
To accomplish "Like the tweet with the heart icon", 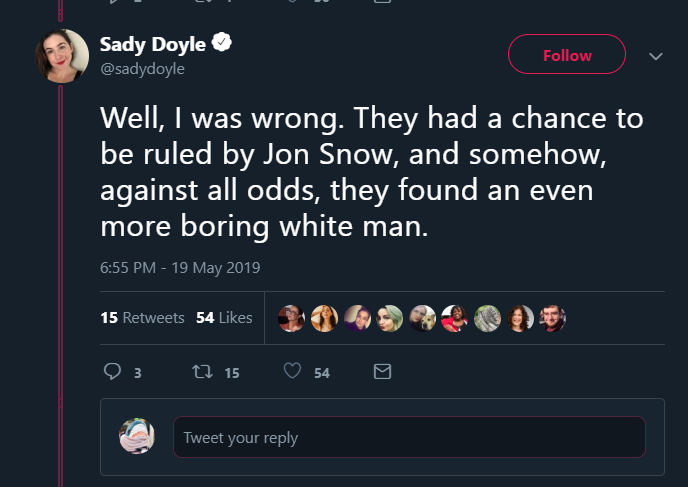I will pos(292,371).
